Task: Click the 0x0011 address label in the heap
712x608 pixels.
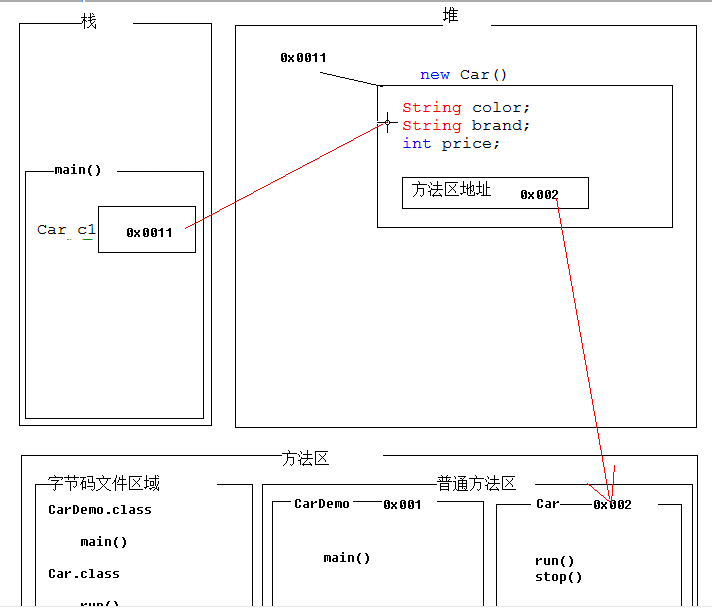Action: tap(303, 58)
